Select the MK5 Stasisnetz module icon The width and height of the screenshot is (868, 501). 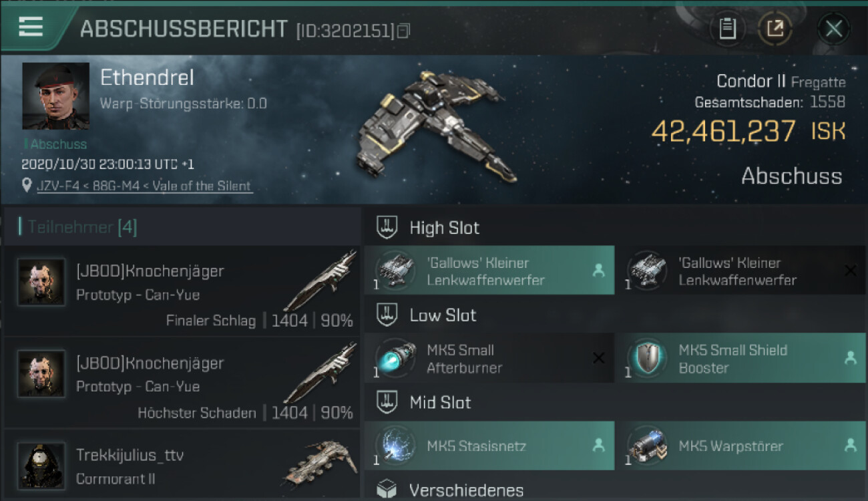click(x=395, y=446)
